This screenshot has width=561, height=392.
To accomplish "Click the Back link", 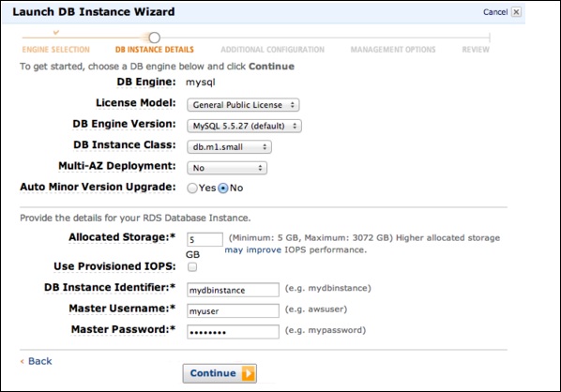I will pos(40,361).
